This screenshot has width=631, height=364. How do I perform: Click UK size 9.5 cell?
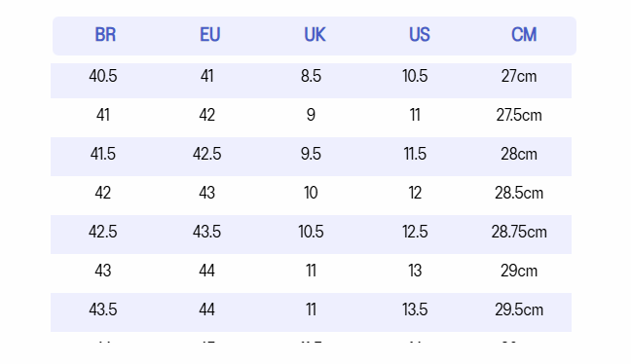point(311,154)
